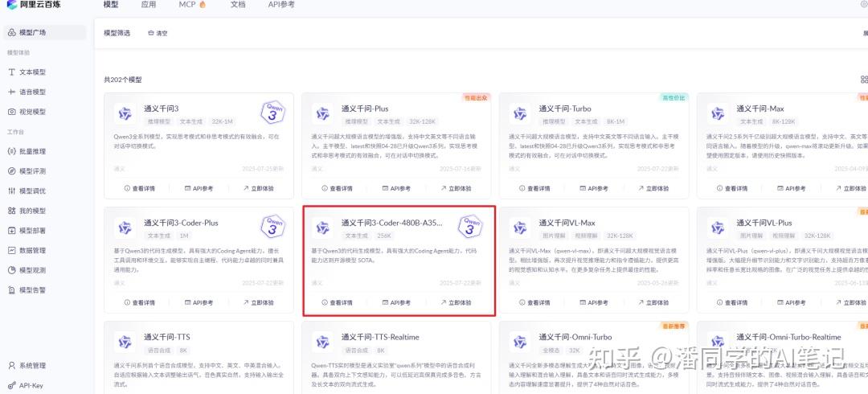Click 查看详情 on the 通义千问3-Coder-480B card
The image size is (868, 394).
338,302
